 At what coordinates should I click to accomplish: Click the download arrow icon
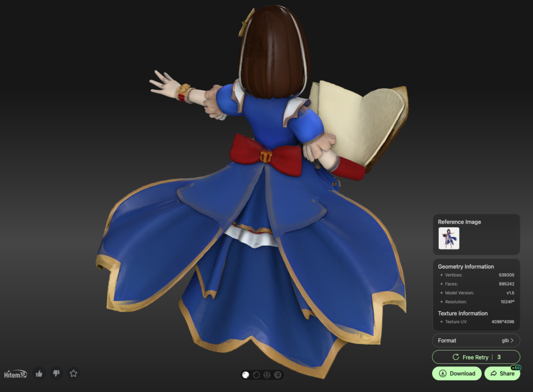(x=442, y=373)
